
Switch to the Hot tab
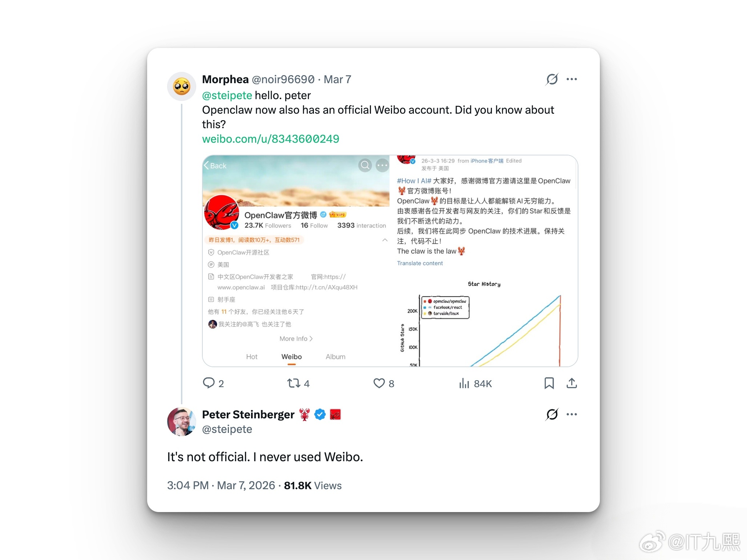(x=251, y=357)
